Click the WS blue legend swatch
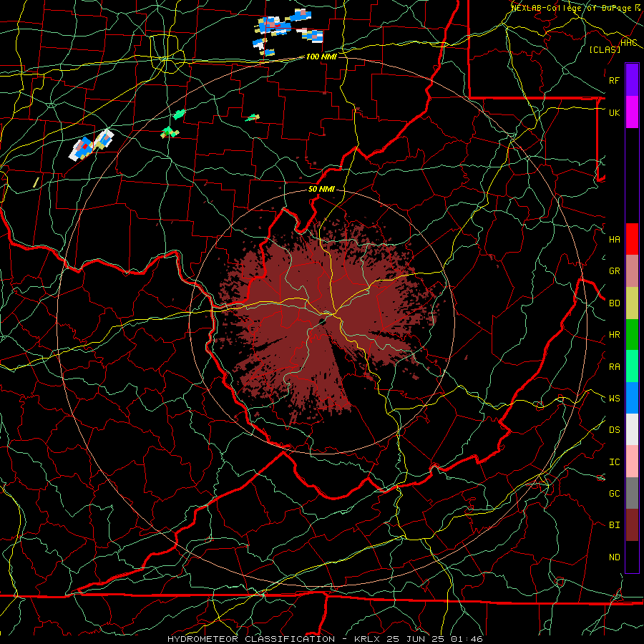The width and height of the screenshot is (644, 644). click(x=632, y=398)
